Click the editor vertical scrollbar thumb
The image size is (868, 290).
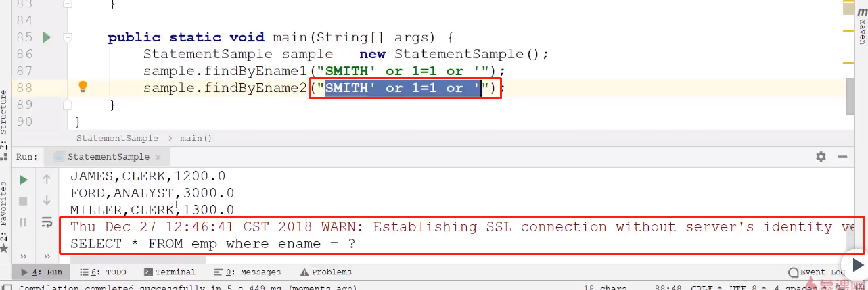(850, 96)
